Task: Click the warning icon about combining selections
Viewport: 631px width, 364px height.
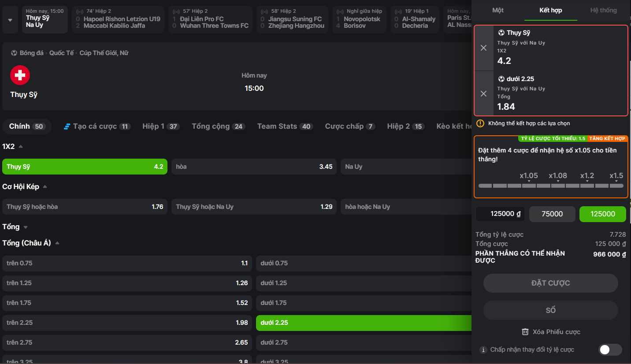Action: tap(480, 123)
